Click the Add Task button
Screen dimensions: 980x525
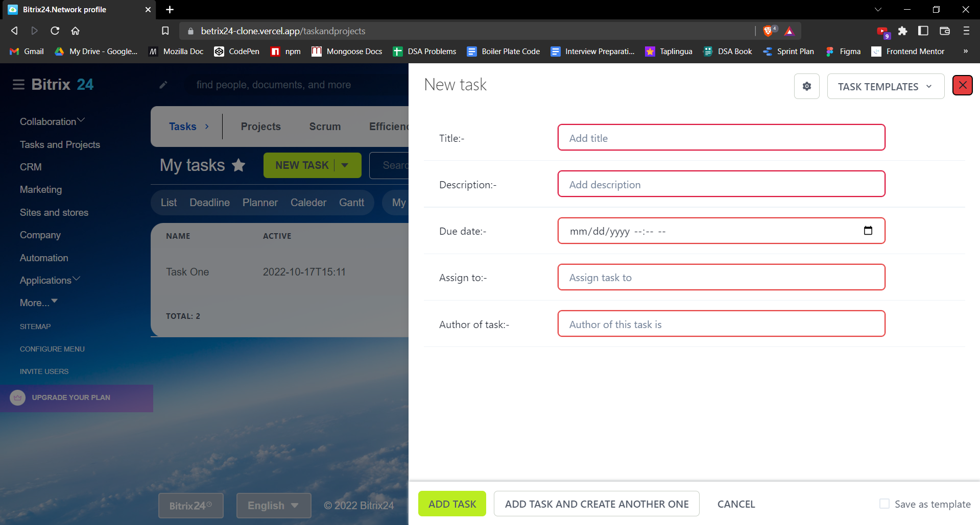[x=452, y=504]
